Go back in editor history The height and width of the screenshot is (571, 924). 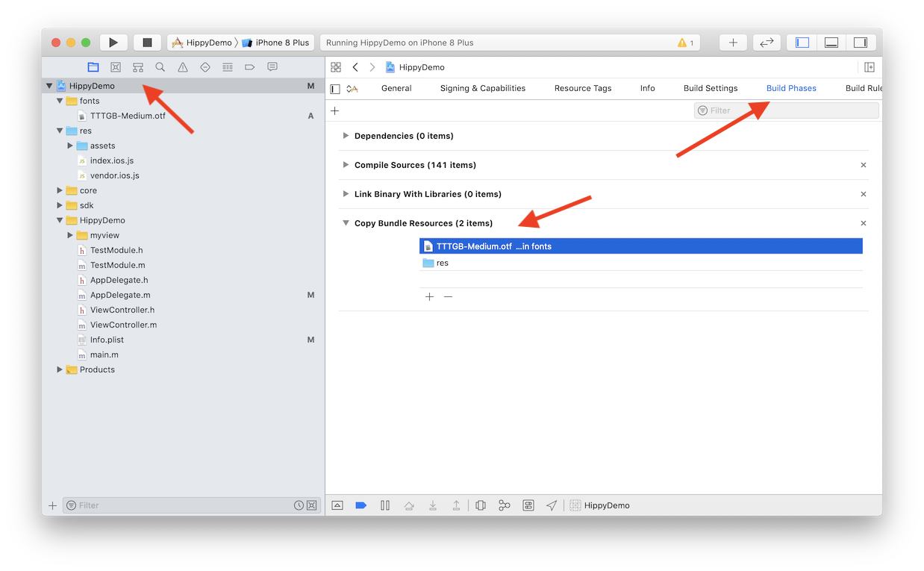pyautogui.click(x=355, y=67)
